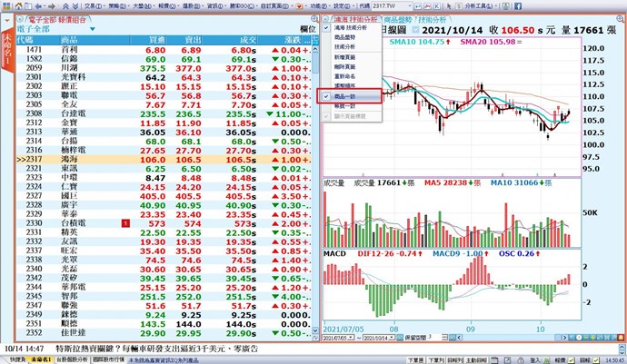
Task: Adjust the 保留空間 stepper control
Action: 444,338
